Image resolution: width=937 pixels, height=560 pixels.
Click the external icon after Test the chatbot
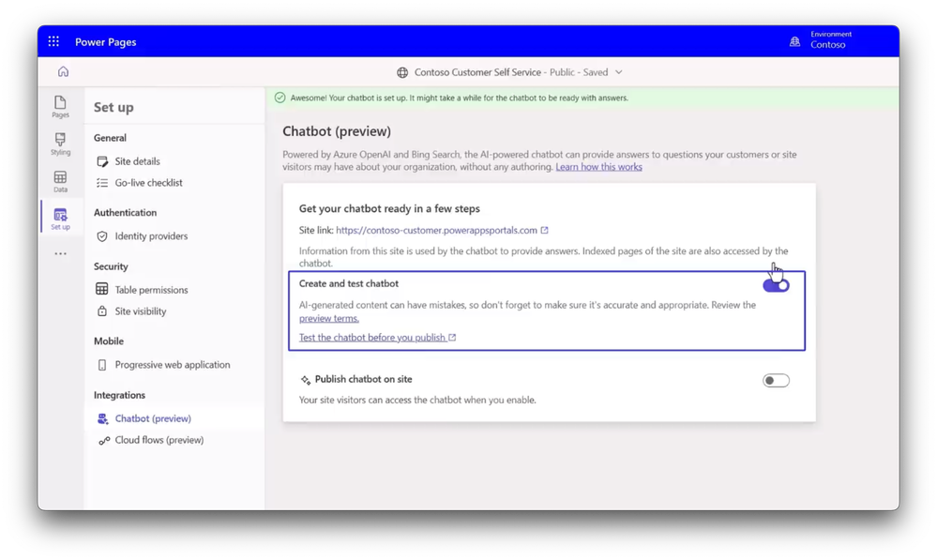pos(452,338)
